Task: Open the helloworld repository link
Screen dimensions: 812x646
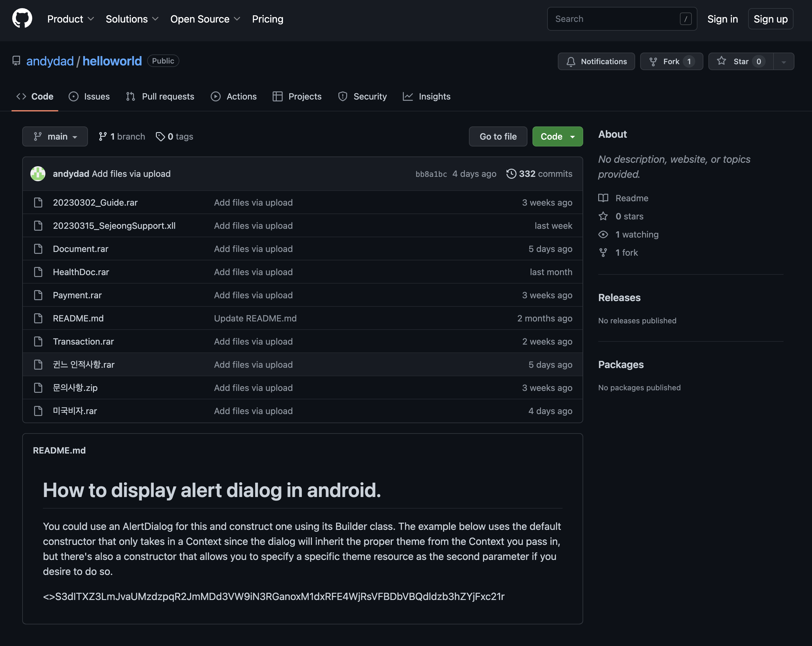Action: (x=112, y=61)
